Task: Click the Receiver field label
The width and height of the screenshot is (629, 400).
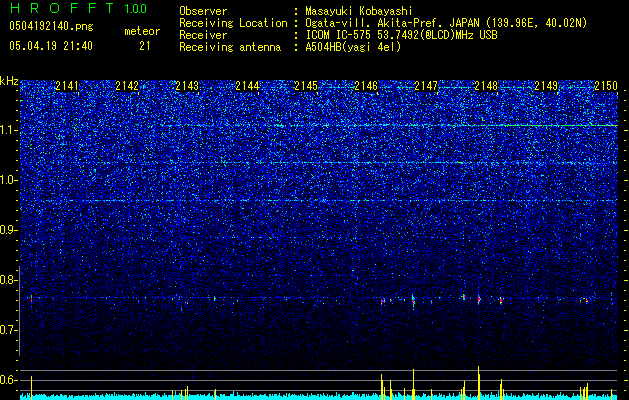Action: 203,35
